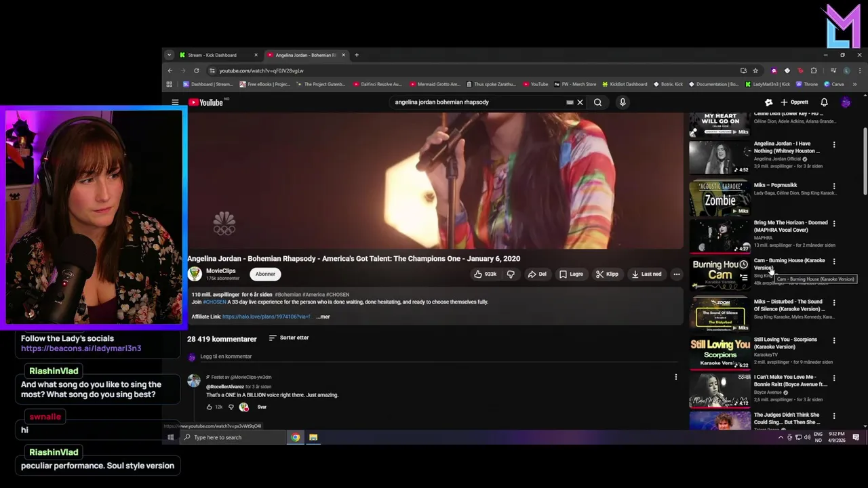Image resolution: width=868 pixels, height=488 pixels.
Task: Open Chrome from the Windows taskbar
Action: point(296,437)
